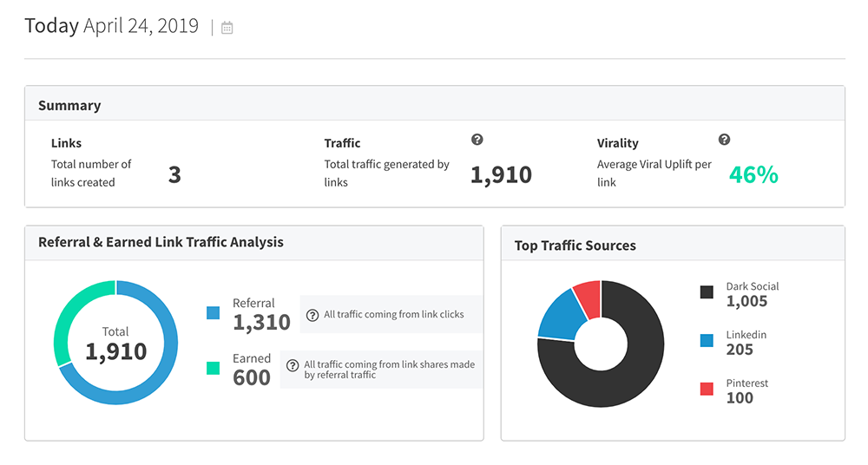Click the links count value 3
This screenshot has height=465, width=868.
click(175, 175)
